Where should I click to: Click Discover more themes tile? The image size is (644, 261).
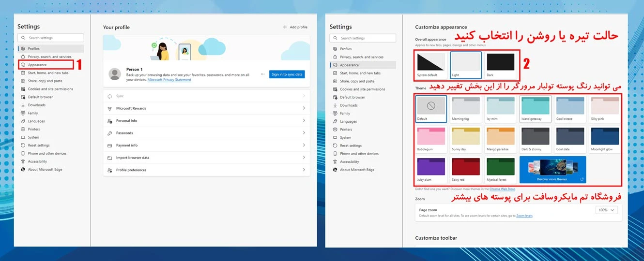[x=553, y=169]
